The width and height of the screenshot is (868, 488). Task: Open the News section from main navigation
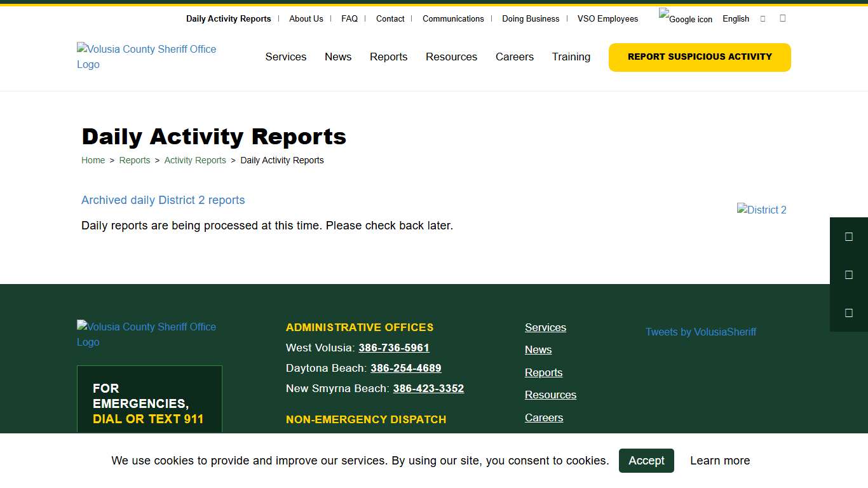[x=338, y=57]
